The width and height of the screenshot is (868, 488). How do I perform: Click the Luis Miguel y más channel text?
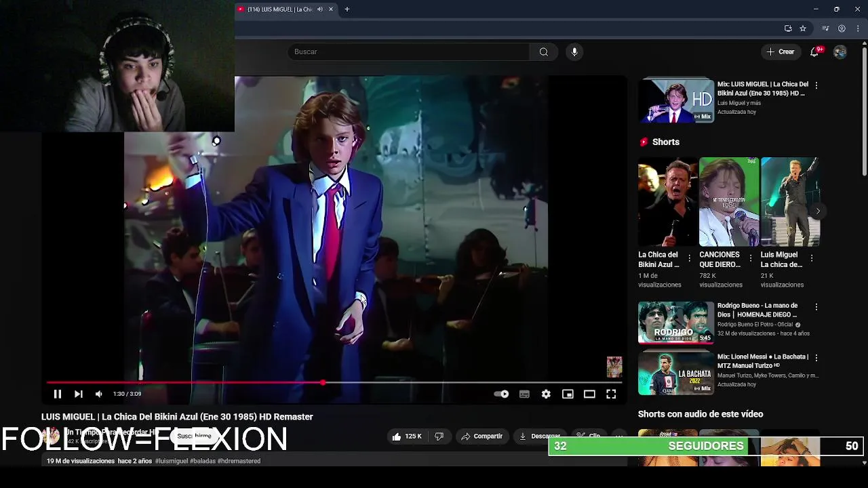(x=739, y=103)
